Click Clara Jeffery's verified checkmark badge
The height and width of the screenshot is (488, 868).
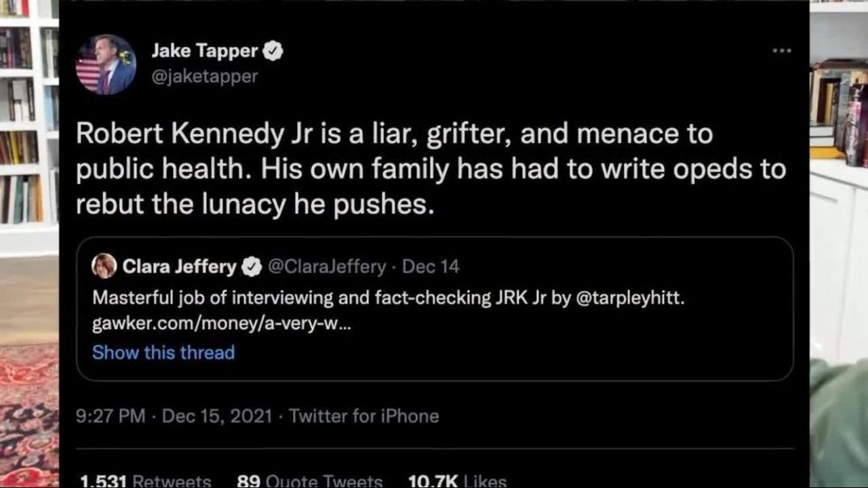252,267
